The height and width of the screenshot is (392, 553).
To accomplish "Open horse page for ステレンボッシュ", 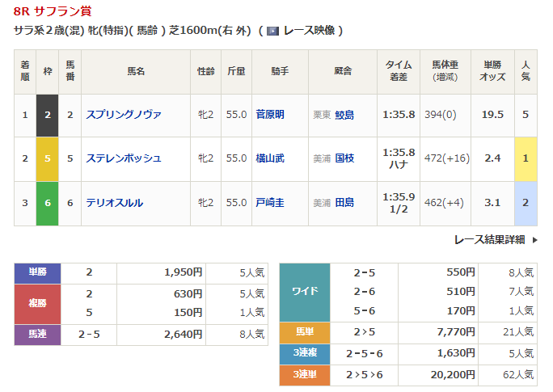I will 123,158.
